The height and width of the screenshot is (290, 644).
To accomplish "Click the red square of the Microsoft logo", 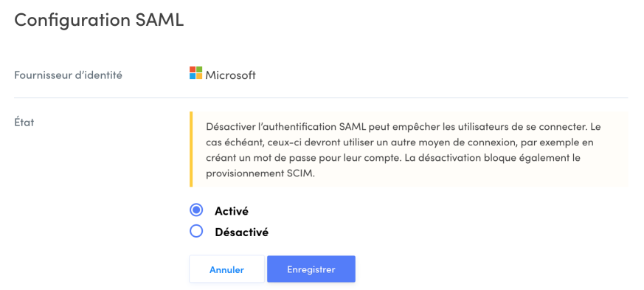I will pos(193,69).
